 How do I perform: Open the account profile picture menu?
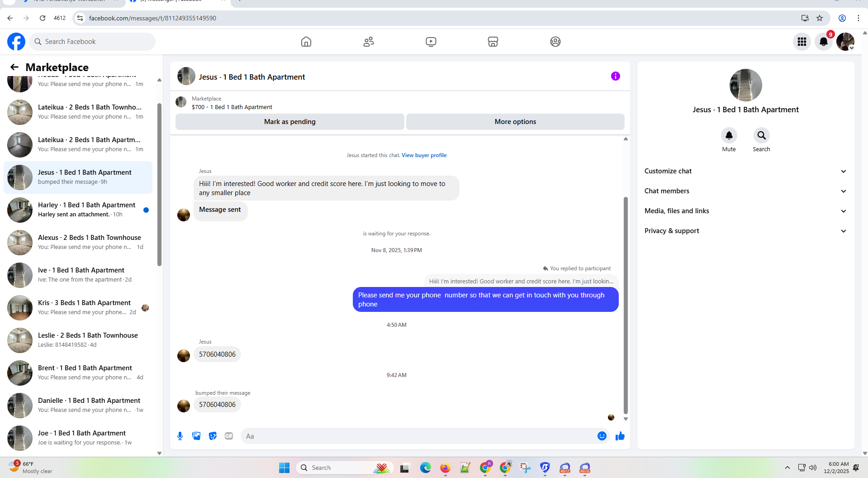pos(845,42)
